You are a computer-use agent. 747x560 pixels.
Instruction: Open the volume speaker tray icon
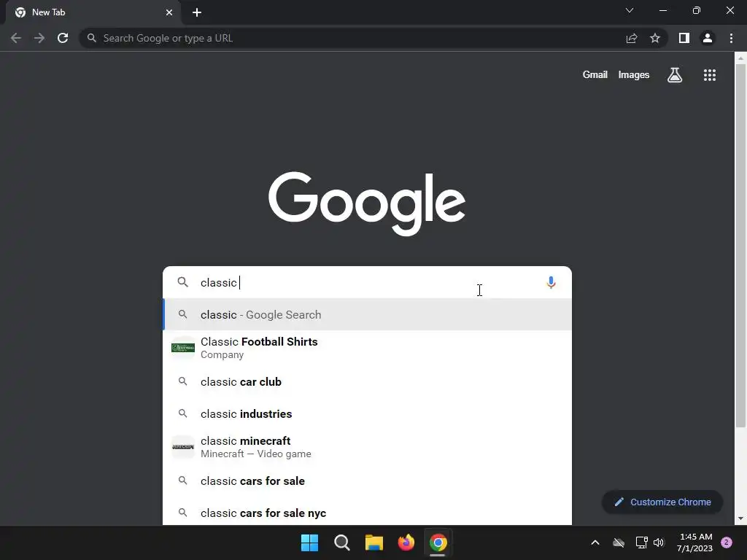tap(659, 542)
